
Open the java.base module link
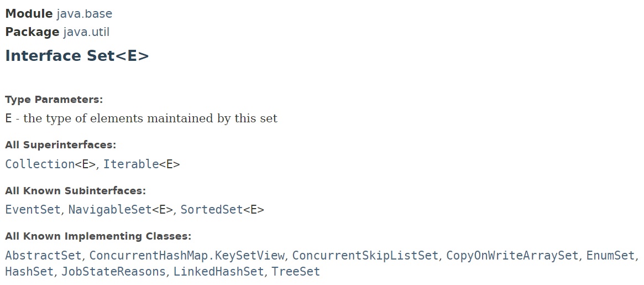85,14
